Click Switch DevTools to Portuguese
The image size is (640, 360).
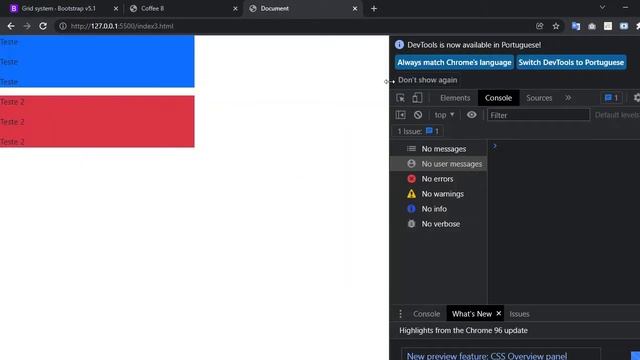coord(571,62)
